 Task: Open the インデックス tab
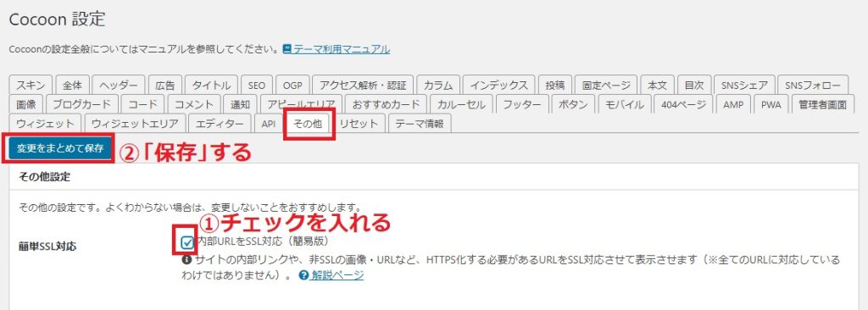pyautogui.click(x=498, y=86)
